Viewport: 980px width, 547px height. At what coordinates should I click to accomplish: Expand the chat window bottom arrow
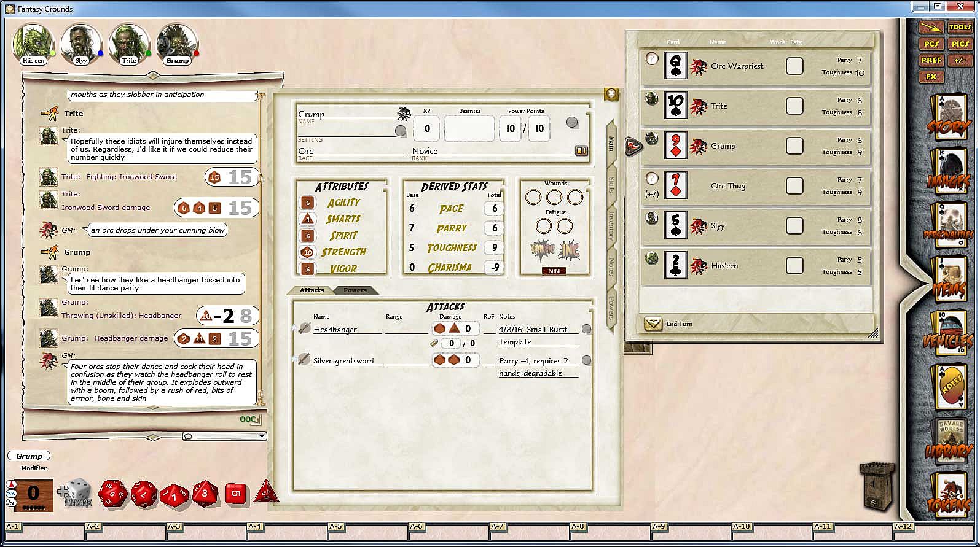pyautogui.click(x=152, y=437)
